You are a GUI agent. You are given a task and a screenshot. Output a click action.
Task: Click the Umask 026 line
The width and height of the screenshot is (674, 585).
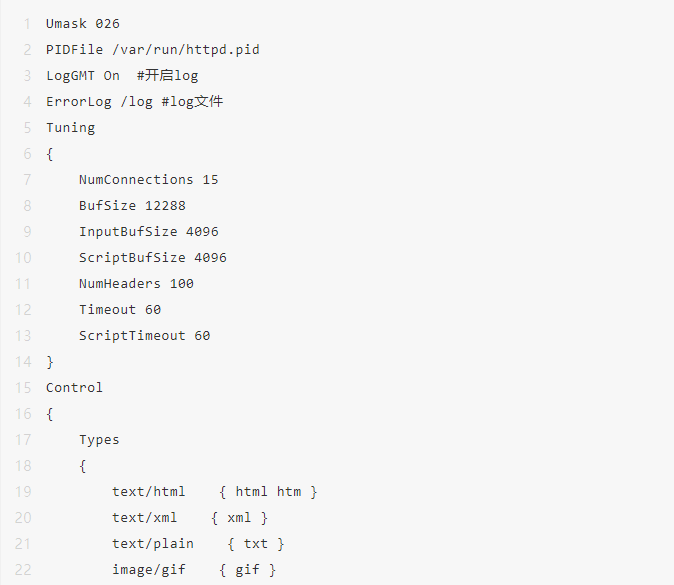coord(83,23)
